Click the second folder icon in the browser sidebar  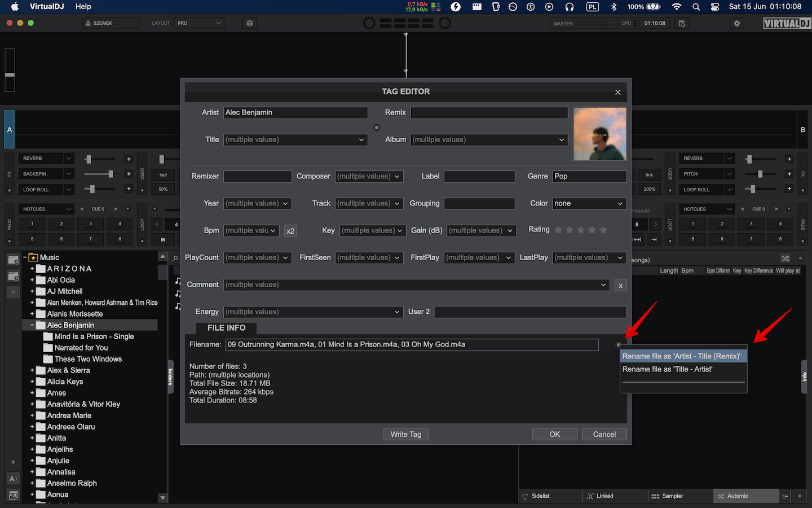click(13, 276)
